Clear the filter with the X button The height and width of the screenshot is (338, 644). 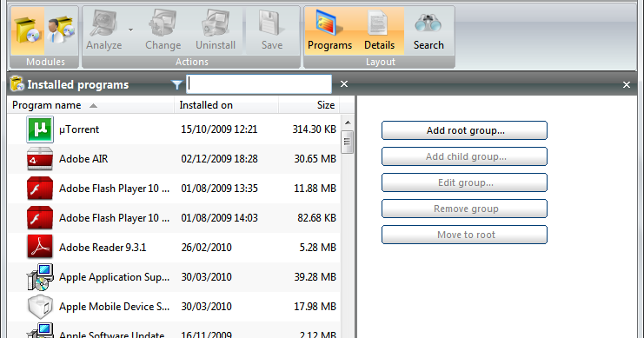[344, 84]
